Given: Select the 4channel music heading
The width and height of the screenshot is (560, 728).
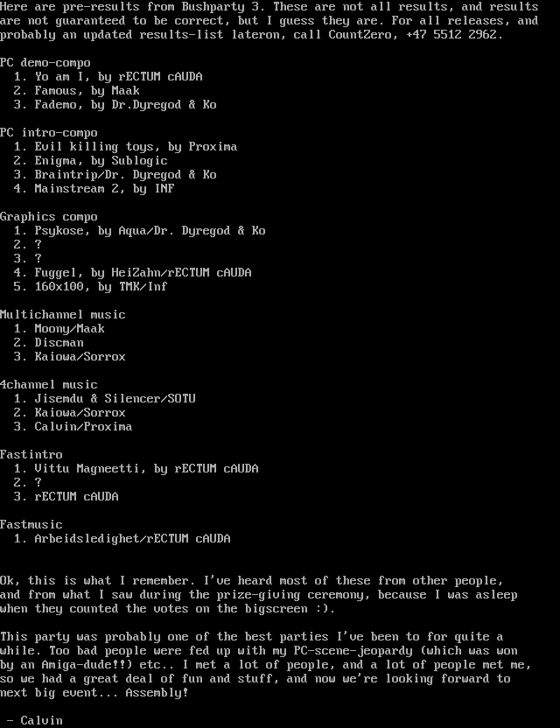Looking at the screenshot, I should 49,384.
